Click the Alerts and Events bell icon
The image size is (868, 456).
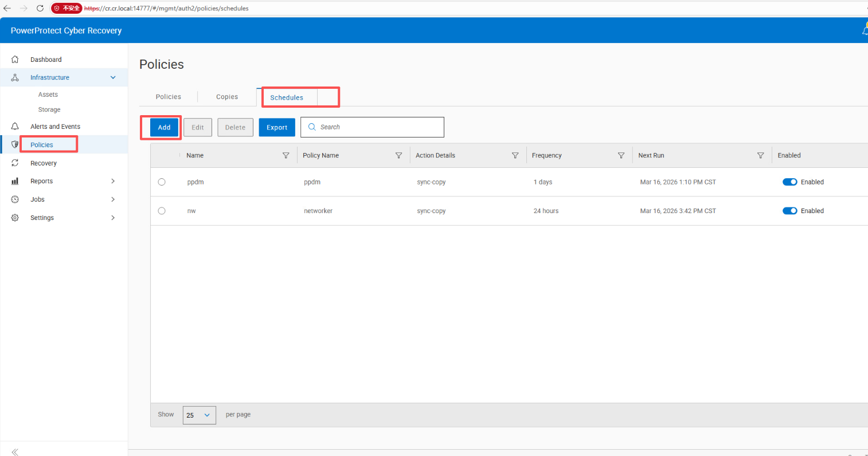point(15,127)
